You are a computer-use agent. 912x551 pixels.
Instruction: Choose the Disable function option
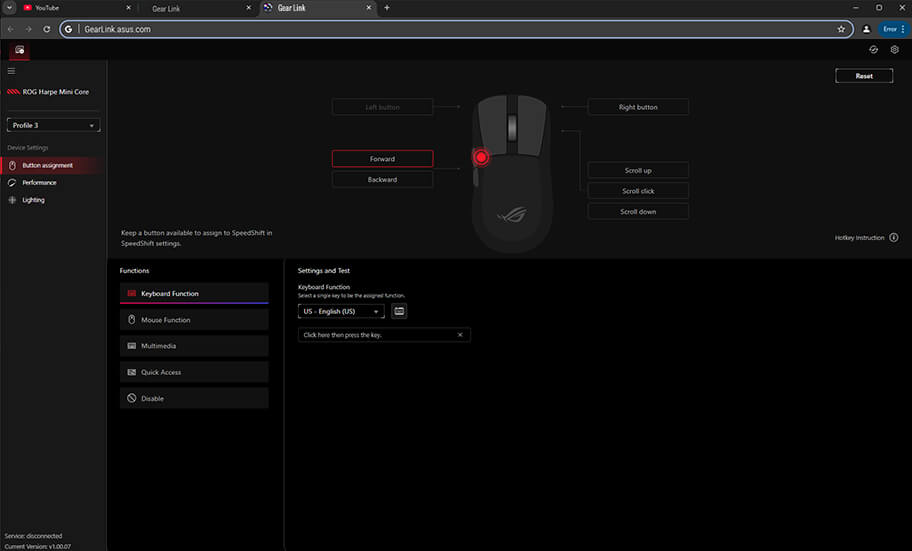tap(194, 398)
